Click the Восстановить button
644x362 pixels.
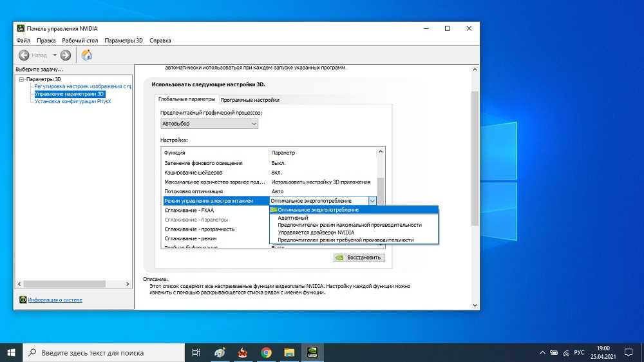359,258
